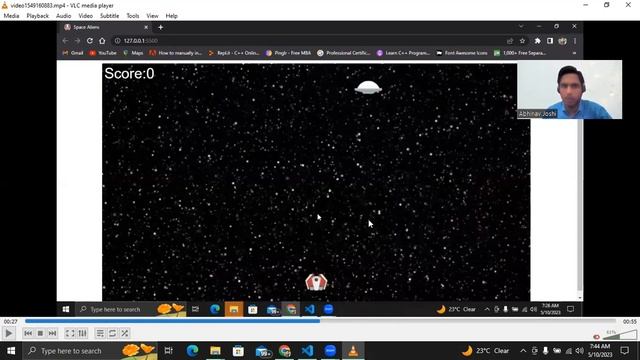Screen dimensions: 640x360
Task: Focus the bottom taskbar search box
Action: click(x=90, y=351)
